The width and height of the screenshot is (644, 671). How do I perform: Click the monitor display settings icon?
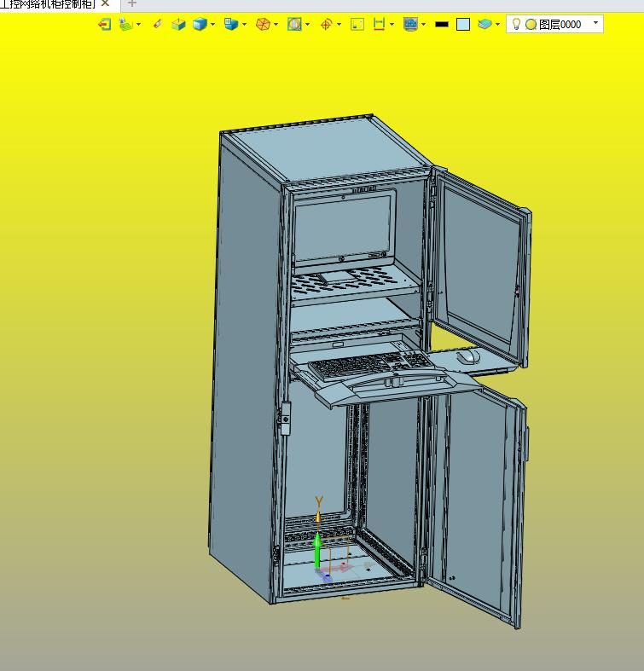[x=410, y=24]
